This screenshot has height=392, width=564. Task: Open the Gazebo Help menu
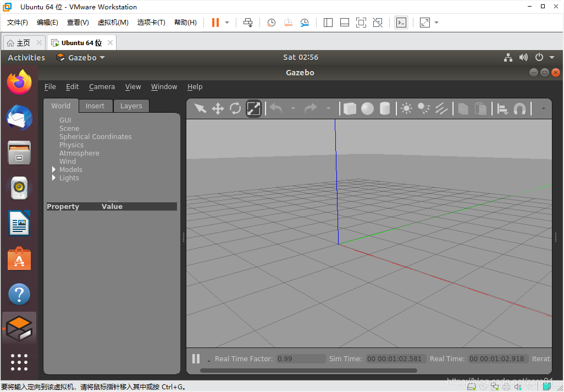pyautogui.click(x=195, y=87)
